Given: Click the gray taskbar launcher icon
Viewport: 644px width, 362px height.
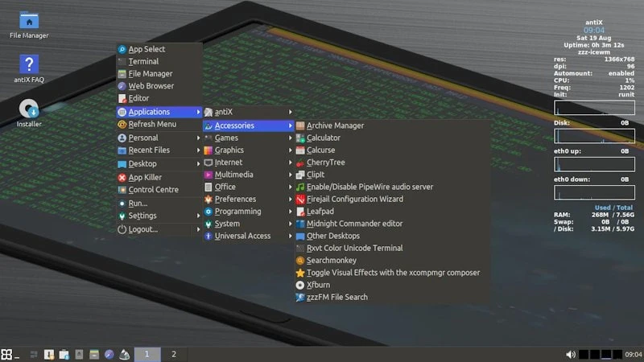Looking at the screenshot, I should click(79, 354).
